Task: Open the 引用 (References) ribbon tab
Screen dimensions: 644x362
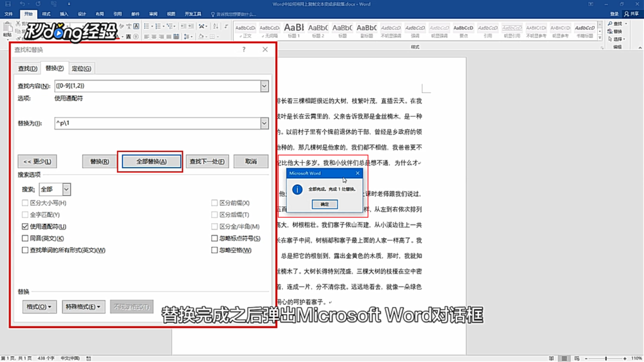Action: coord(118,14)
